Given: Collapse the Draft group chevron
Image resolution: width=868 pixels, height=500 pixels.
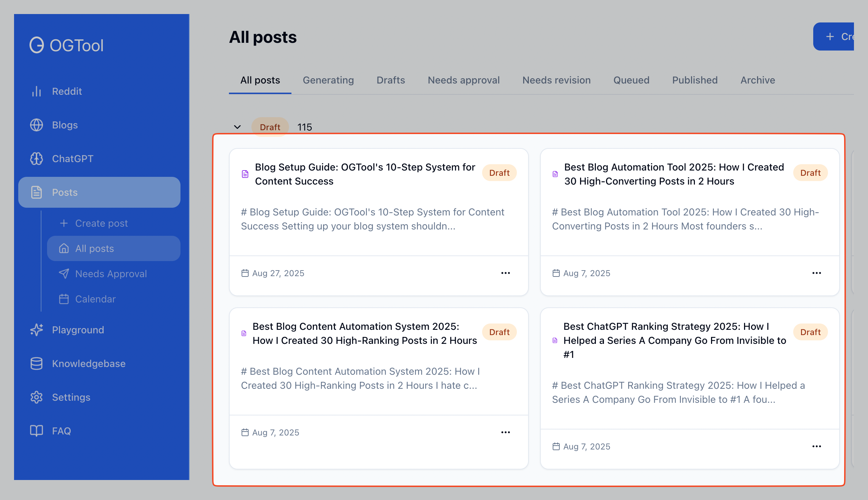Looking at the screenshot, I should (237, 127).
